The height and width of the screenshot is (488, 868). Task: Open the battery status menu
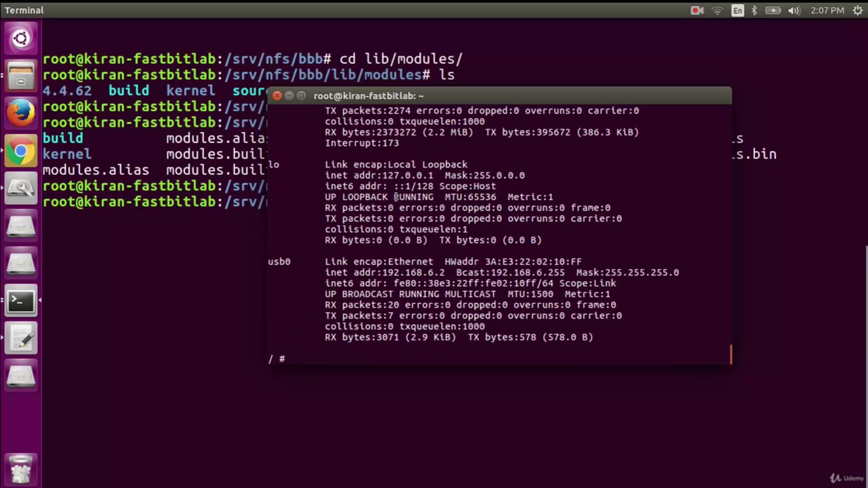(773, 10)
